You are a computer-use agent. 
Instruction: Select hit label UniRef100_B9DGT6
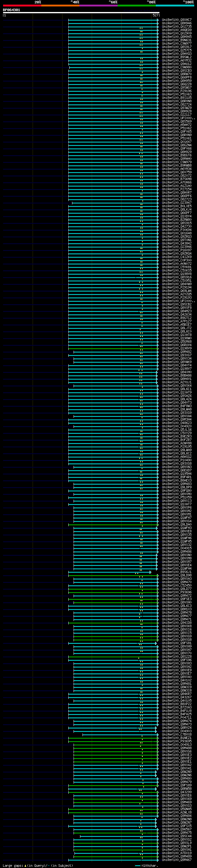[x=177, y=155]
